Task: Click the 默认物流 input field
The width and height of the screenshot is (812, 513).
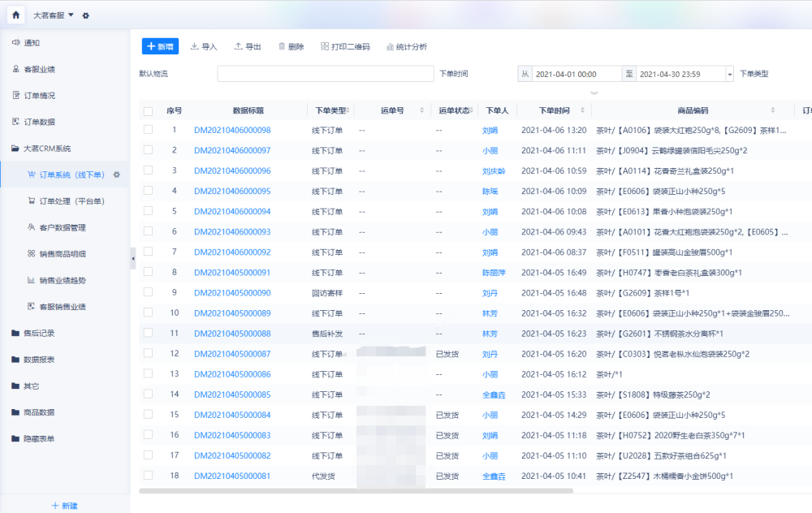Action: (x=325, y=74)
